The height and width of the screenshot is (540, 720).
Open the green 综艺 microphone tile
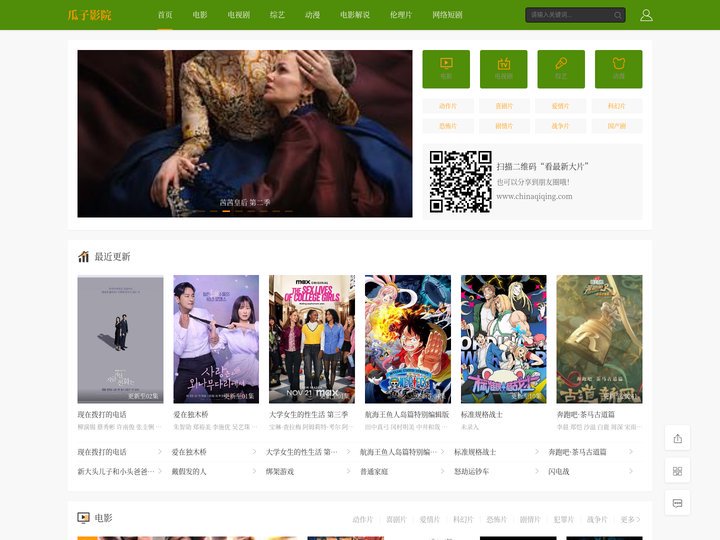coord(561,69)
